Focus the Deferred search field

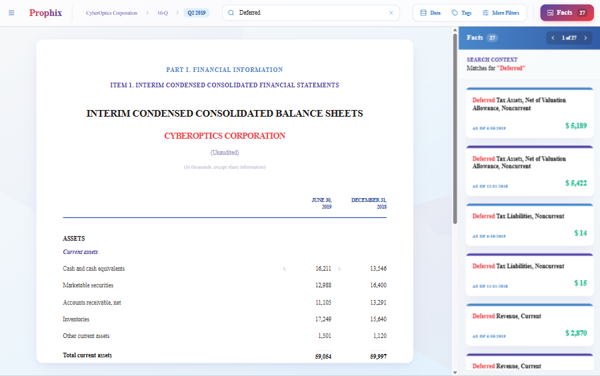311,13
